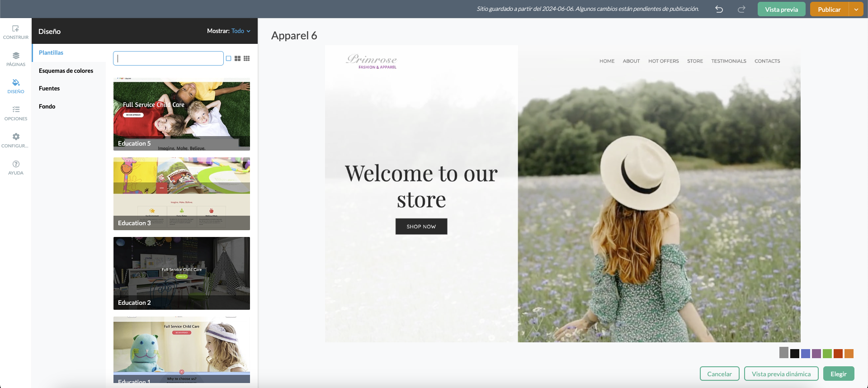The height and width of the screenshot is (388, 868).
Task: Choose the purple color swatch
Action: coord(816,354)
